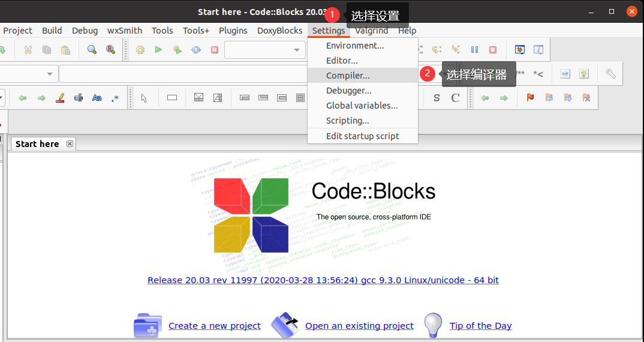Expand the code completion scope dropdown

click(50, 74)
